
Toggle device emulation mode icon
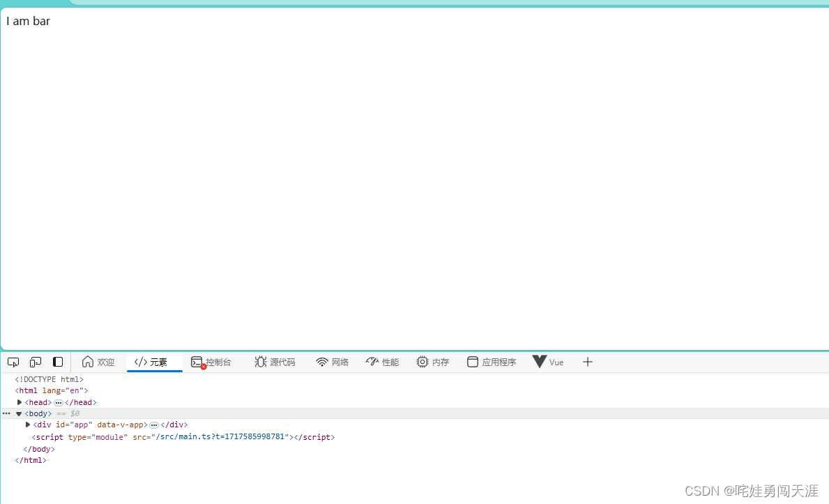tap(36, 362)
